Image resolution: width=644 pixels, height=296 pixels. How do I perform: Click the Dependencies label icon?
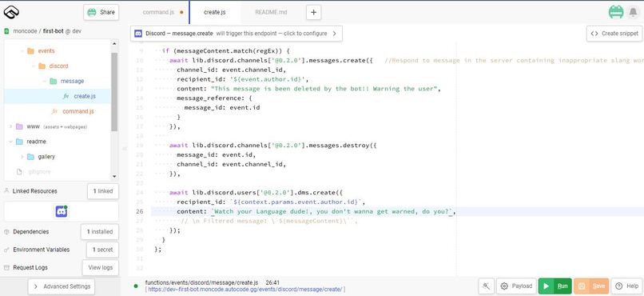click(6, 232)
